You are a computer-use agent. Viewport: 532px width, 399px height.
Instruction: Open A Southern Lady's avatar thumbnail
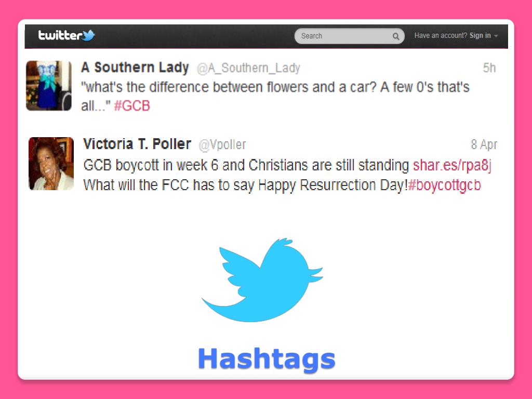point(49,86)
